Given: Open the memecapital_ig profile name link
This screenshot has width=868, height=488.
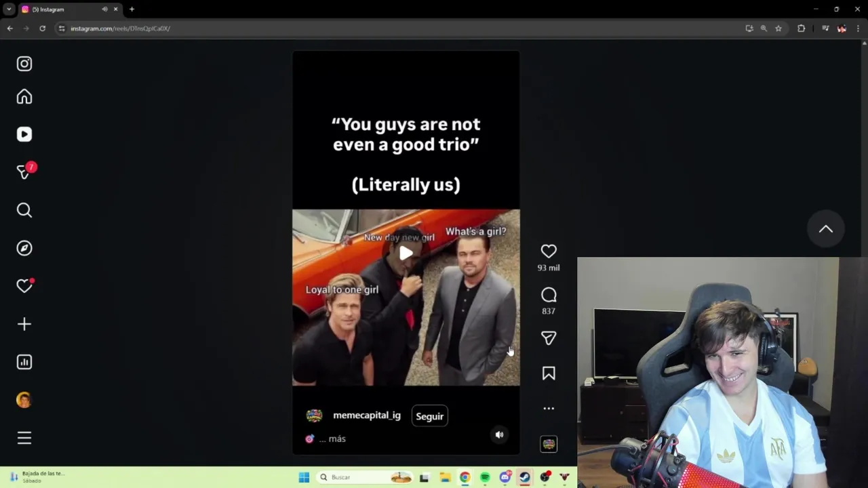Looking at the screenshot, I should pos(367,415).
